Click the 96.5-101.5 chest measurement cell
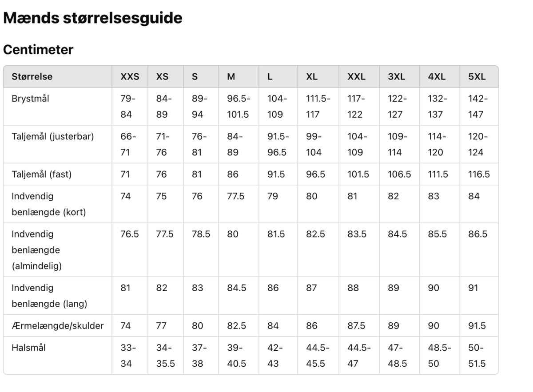Viewport: 533px width, 392px height. [239, 107]
